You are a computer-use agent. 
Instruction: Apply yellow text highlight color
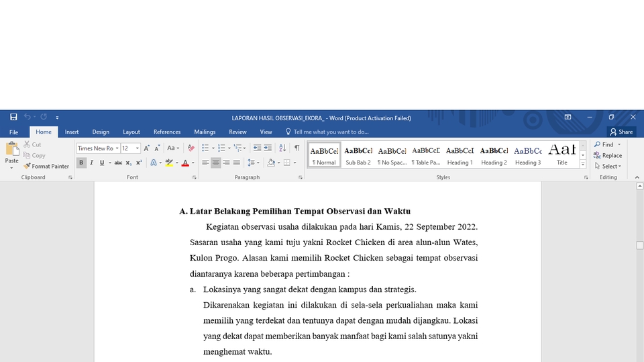click(169, 163)
